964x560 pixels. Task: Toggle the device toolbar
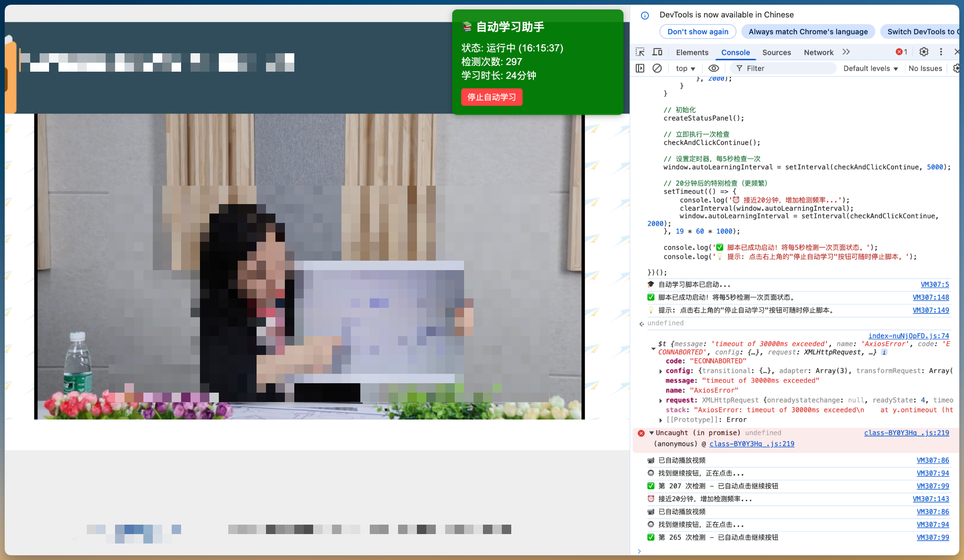coord(657,52)
